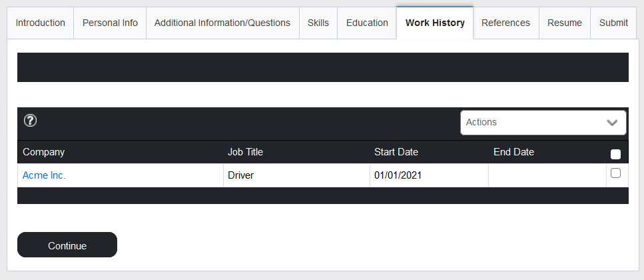Click the End Date column header
Screen dimensions: 644x280
click(513, 152)
